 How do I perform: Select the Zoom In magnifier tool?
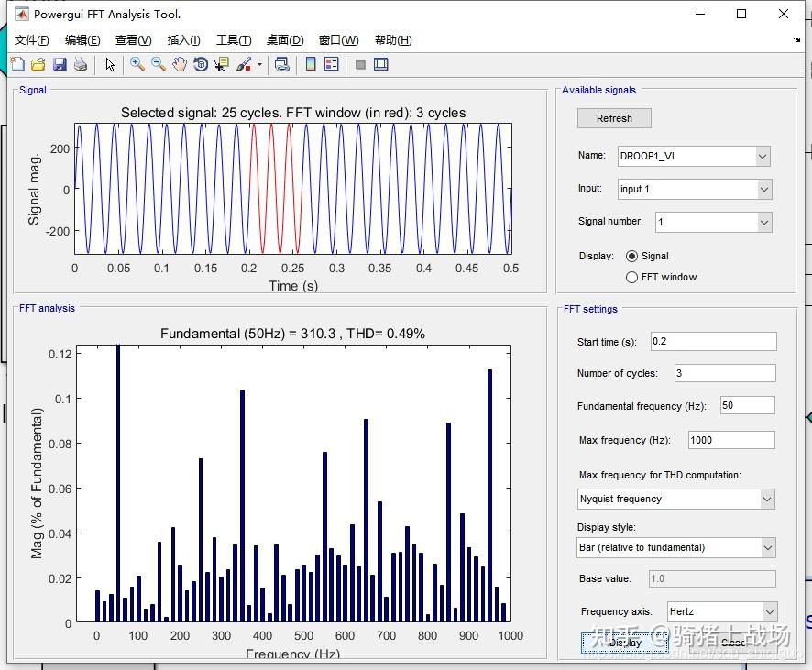[x=137, y=64]
